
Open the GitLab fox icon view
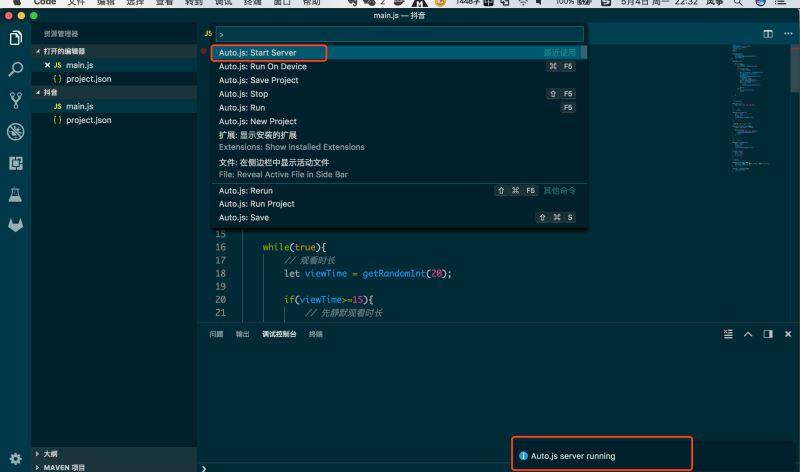pos(15,225)
